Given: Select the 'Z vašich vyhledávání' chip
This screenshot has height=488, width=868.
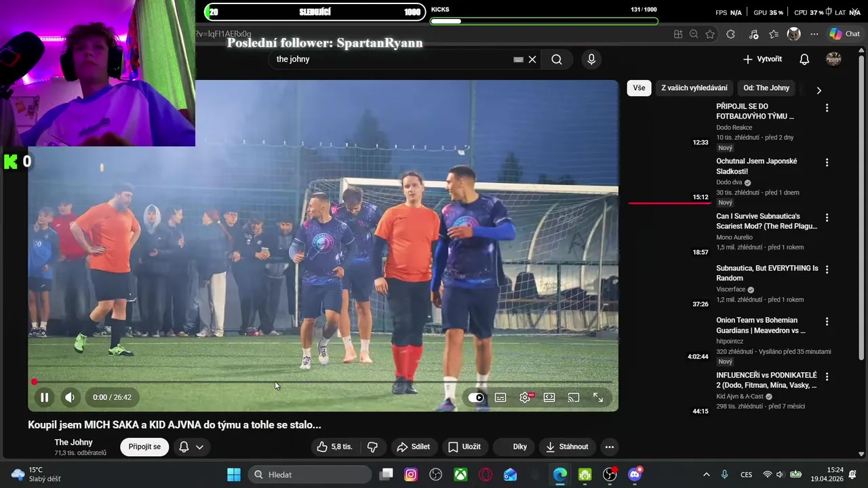Looking at the screenshot, I should pos(694,88).
